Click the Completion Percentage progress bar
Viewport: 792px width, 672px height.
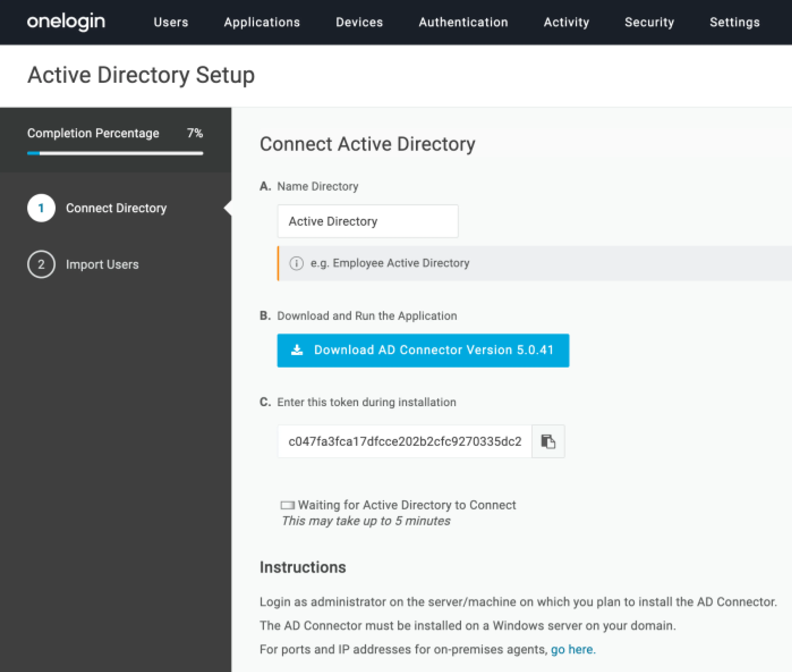coord(115,153)
